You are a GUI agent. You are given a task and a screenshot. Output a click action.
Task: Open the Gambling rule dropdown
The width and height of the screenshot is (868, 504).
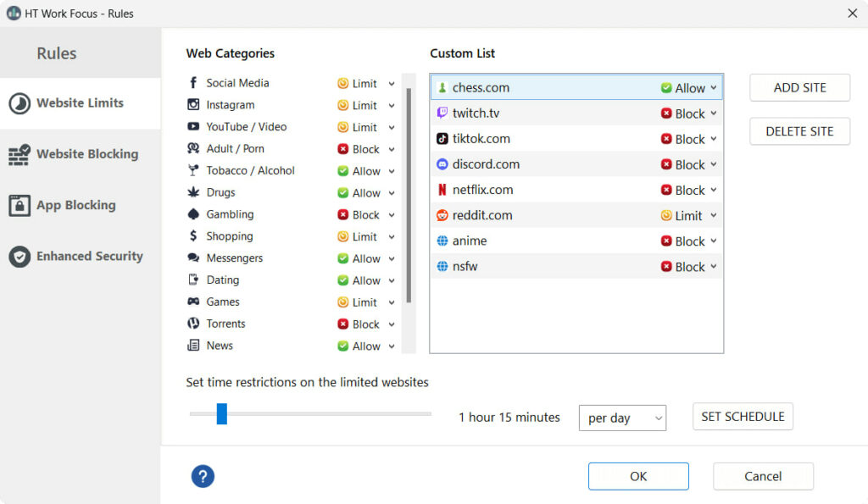tap(366, 214)
